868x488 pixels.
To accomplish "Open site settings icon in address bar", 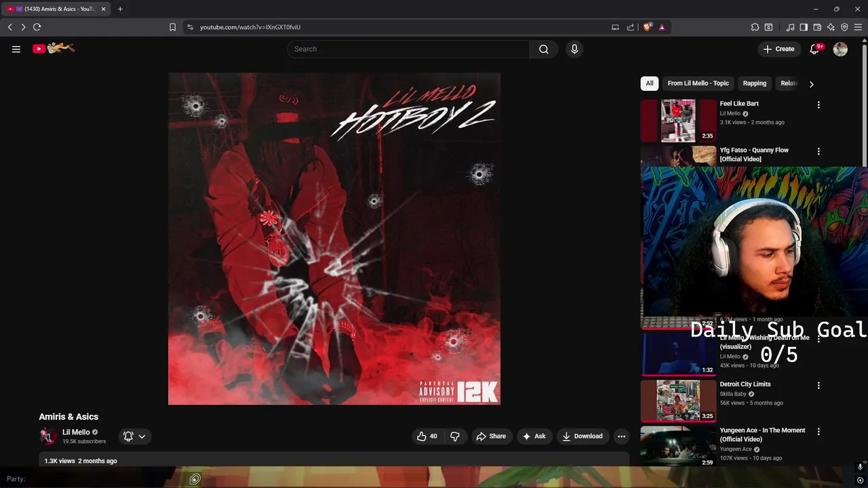I will [190, 27].
